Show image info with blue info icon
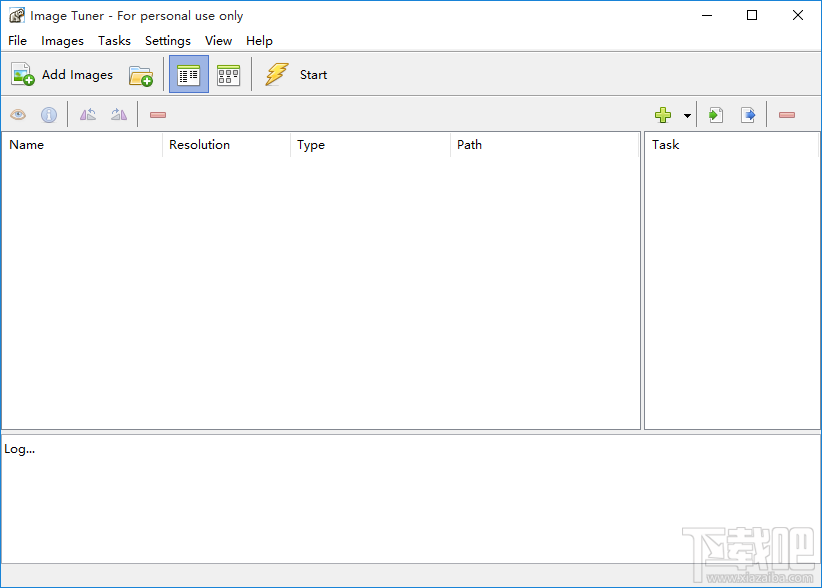Screen dimensions: 822x588 pos(49,115)
